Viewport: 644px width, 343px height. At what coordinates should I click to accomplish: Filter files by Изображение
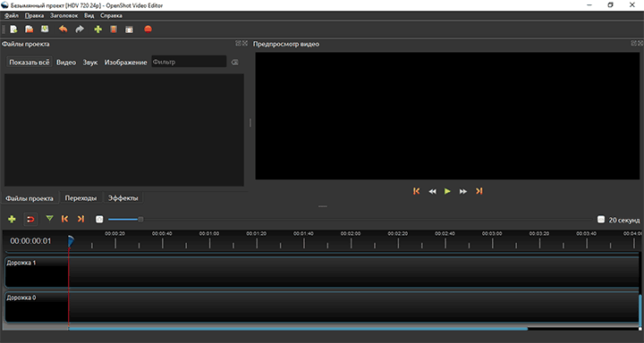point(126,63)
